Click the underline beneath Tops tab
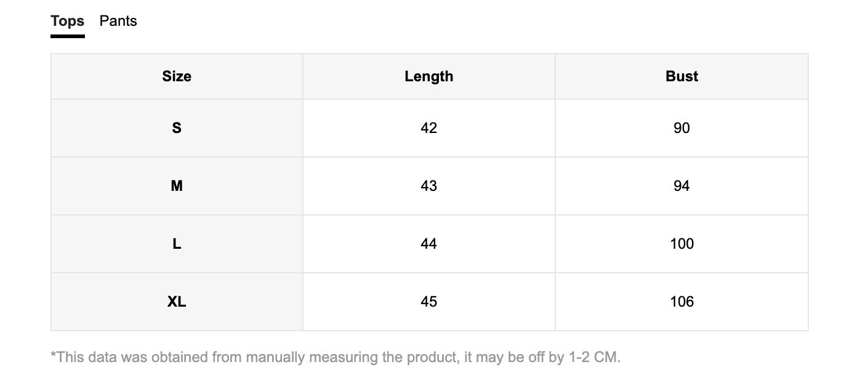The width and height of the screenshot is (868, 383). click(68, 36)
